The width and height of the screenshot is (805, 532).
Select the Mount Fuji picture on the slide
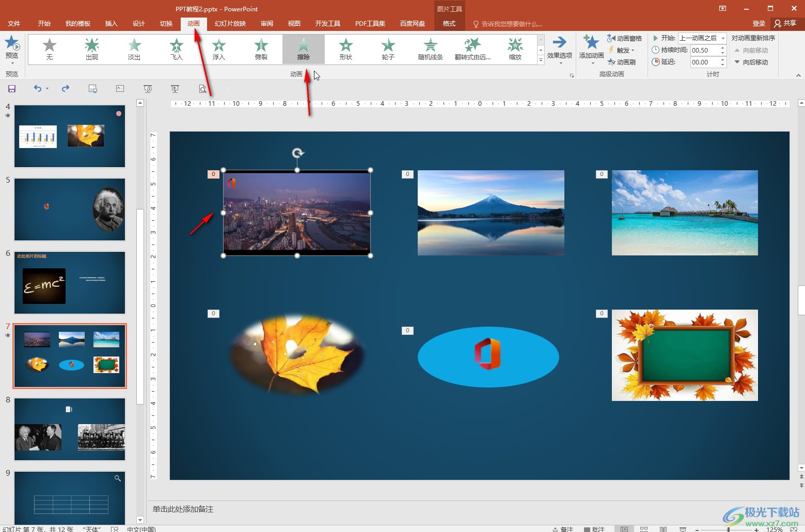pos(491,213)
